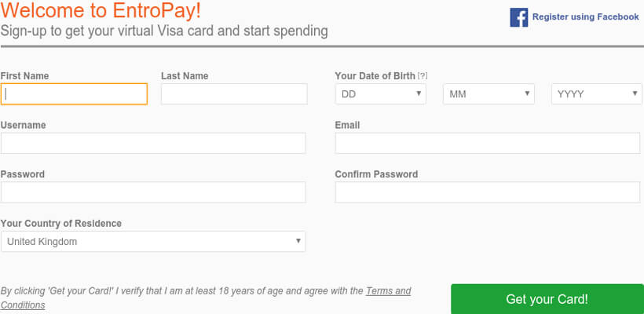Viewport: 644px width, 314px height.
Task: Expand the Country of Residence dropdown
Action: coord(153,241)
